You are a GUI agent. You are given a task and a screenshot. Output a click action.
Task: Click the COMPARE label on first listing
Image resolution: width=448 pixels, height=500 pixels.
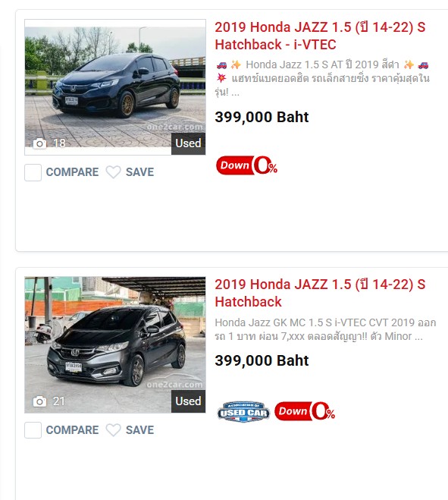(x=72, y=172)
